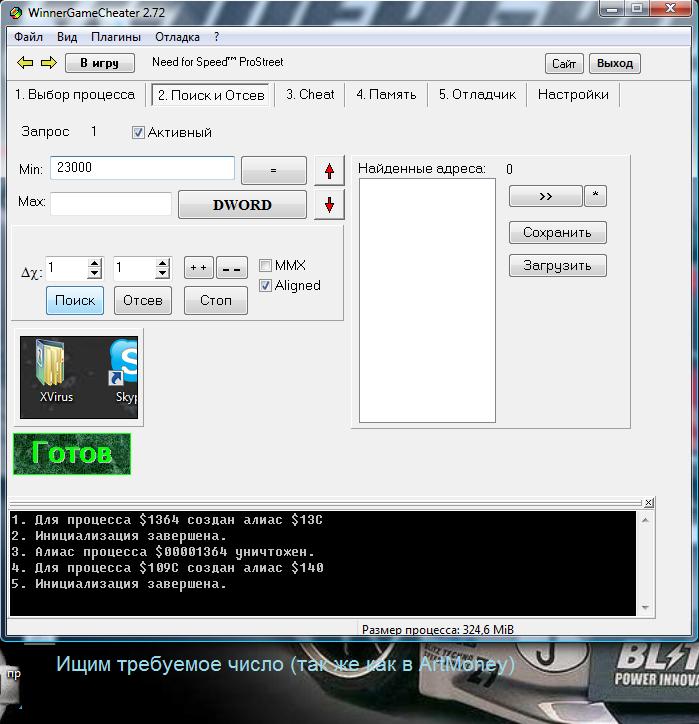Viewport: 699px width, 724px height.
Task: Click the red down arrow button
Action: tap(329, 206)
